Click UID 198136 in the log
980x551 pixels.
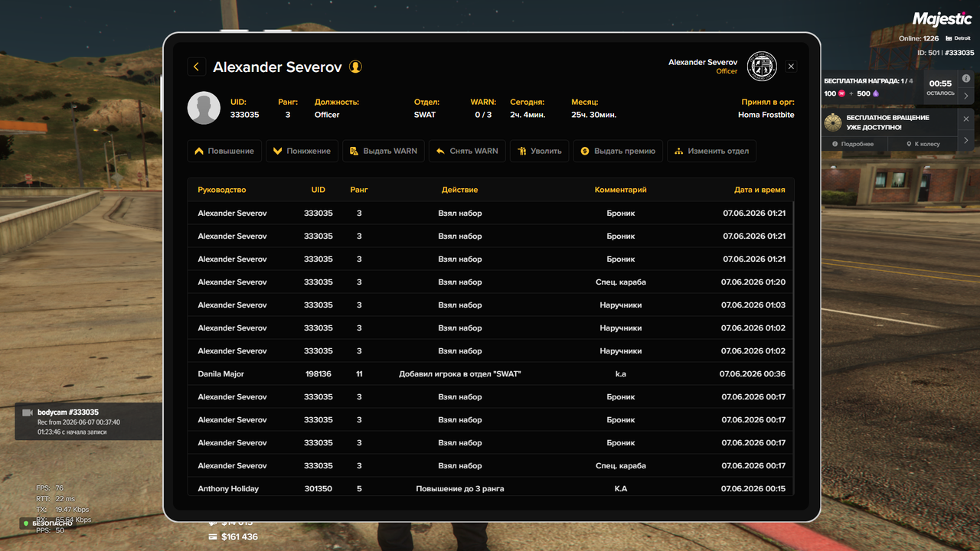coord(318,374)
